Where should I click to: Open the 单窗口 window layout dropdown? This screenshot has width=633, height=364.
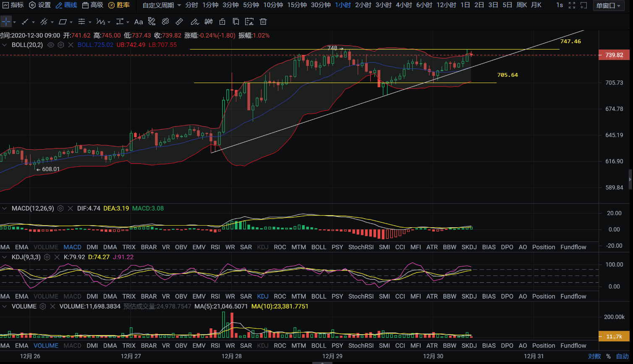[x=608, y=5]
